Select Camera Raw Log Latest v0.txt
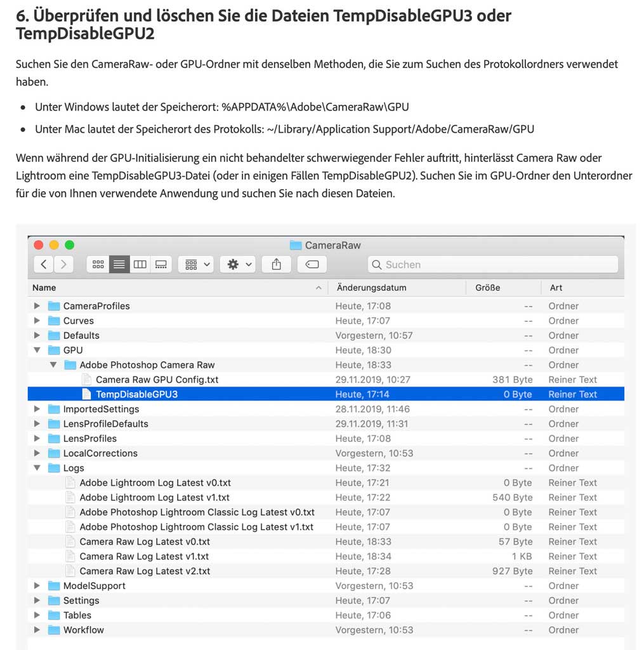The image size is (644, 650). click(145, 541)
